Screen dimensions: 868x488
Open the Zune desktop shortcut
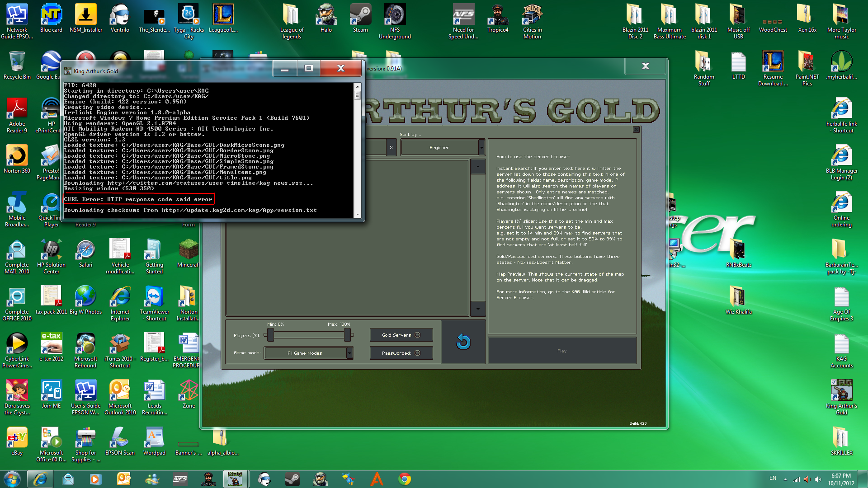[x=189, y=394]
